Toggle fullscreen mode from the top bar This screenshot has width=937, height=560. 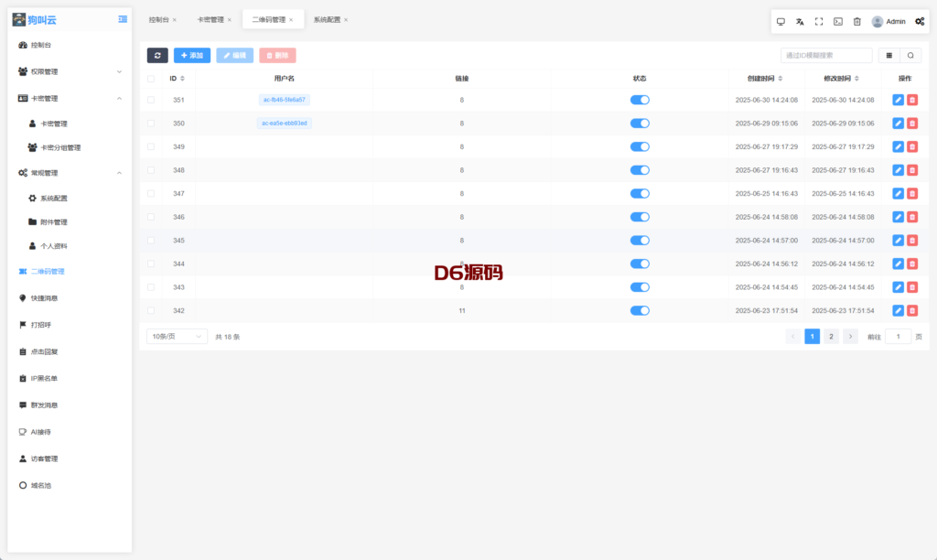click(x=819, y=21)
